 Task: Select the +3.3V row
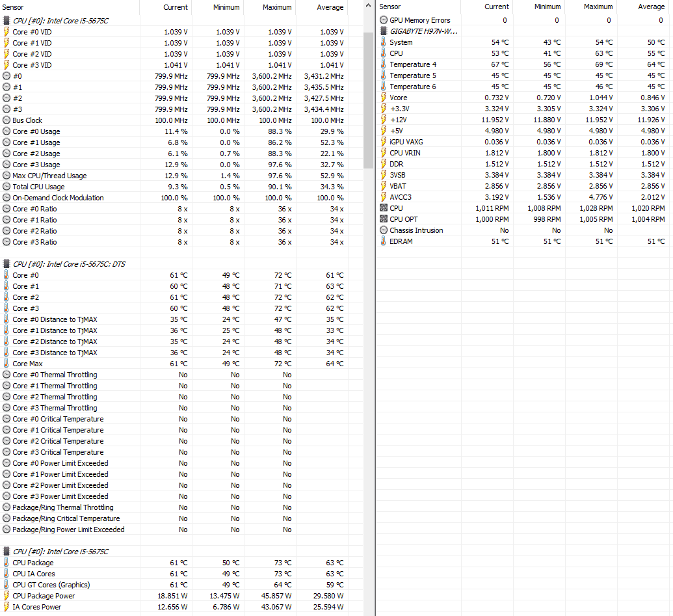click(x=524, y=109)
